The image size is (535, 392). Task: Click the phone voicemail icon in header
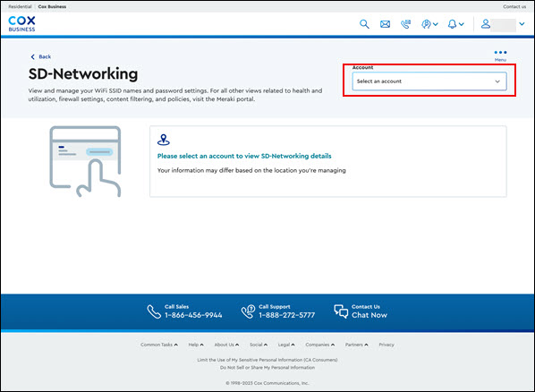click(405, 24)
